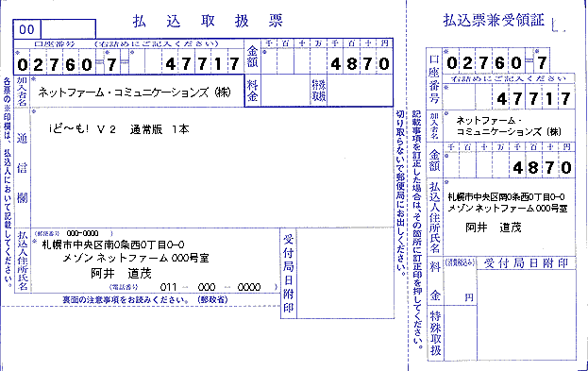Select the empty box beside the 00 code

point(68,29)
